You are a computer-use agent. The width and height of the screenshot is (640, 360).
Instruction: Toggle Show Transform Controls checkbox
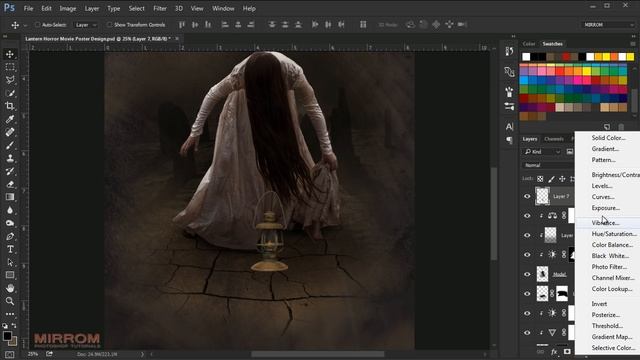point(109,25)
